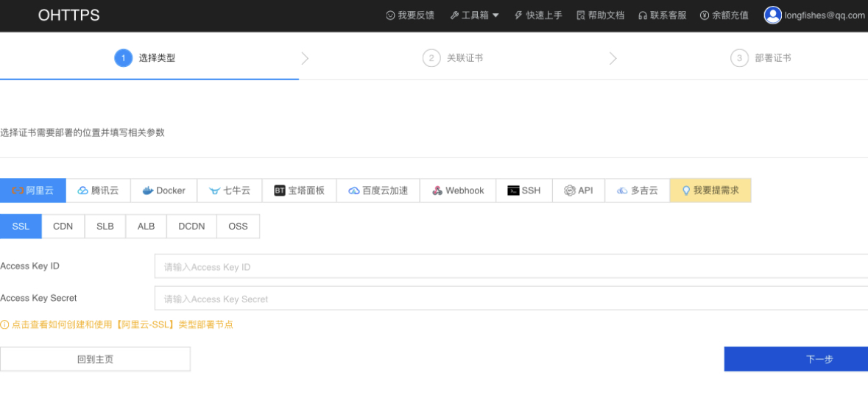Image resolution: width=868 pixels, height=395 pixels.
Task: Switch to the CDN sub-tab
Action: pyautogui.click(x=63, y=227)
